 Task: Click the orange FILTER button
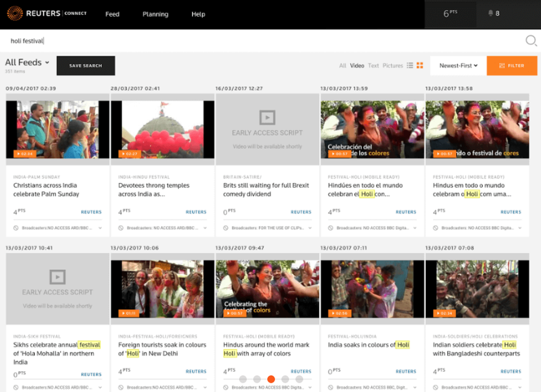coord(512,65)
